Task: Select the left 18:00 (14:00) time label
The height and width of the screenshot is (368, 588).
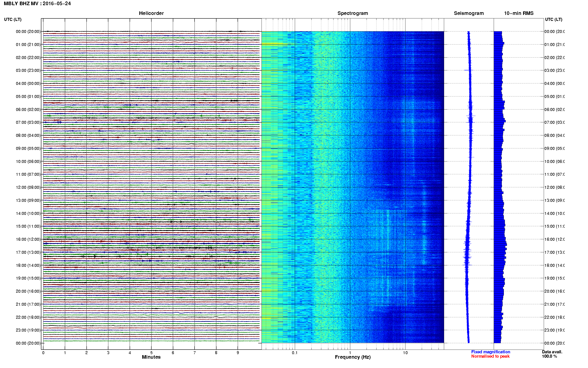Action: click(28, 265)
